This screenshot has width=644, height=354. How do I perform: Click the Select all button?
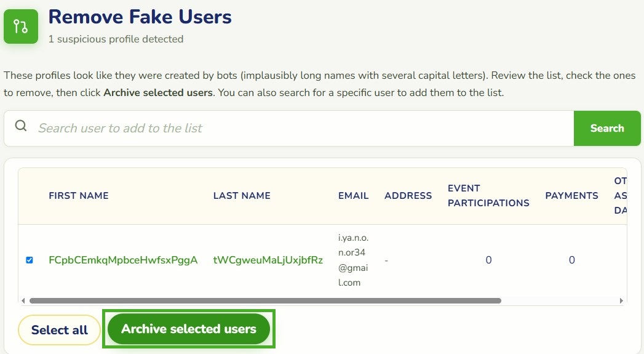coord(60,330)
